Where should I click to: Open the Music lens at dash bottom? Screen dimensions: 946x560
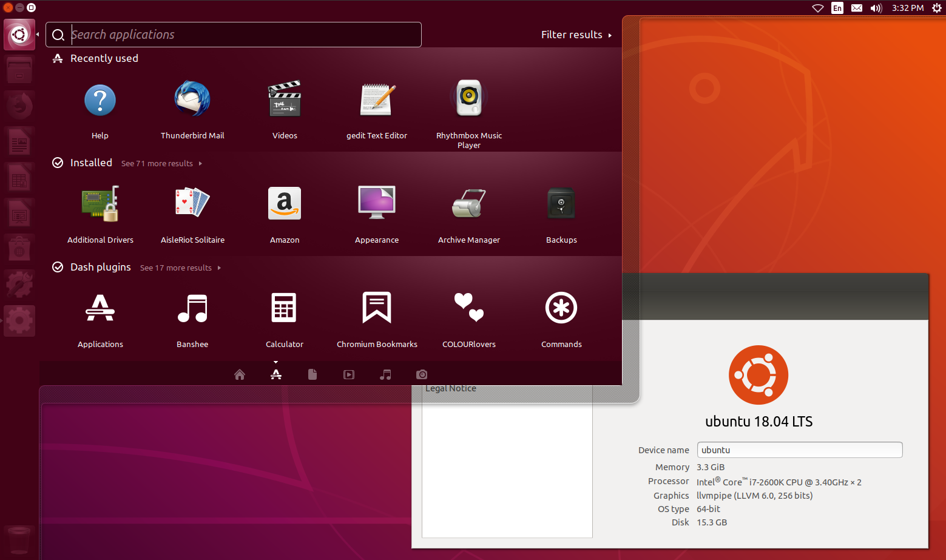[385, 374]
